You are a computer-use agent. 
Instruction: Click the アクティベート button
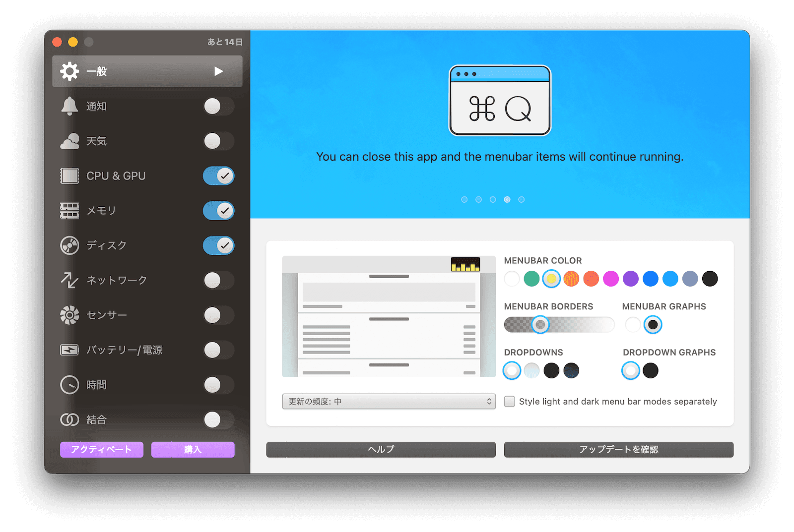coord(101,449)
